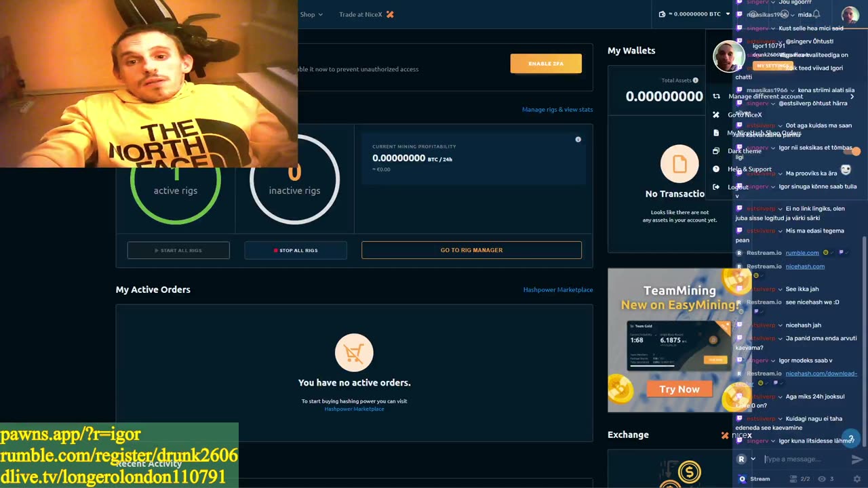
Task: Expand dropdown on 'Igor kuna litsidesse' message
Action: 773,441
